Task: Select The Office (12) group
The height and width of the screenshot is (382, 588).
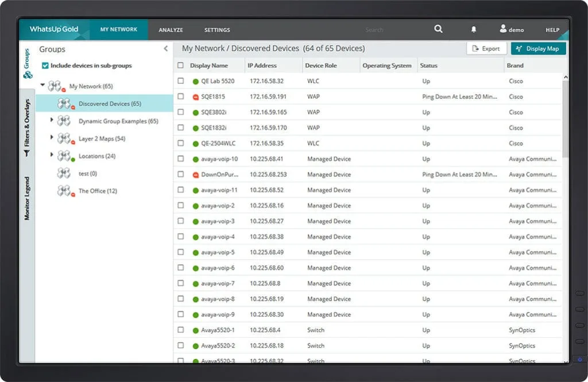Action: click(x=98, y=191)
